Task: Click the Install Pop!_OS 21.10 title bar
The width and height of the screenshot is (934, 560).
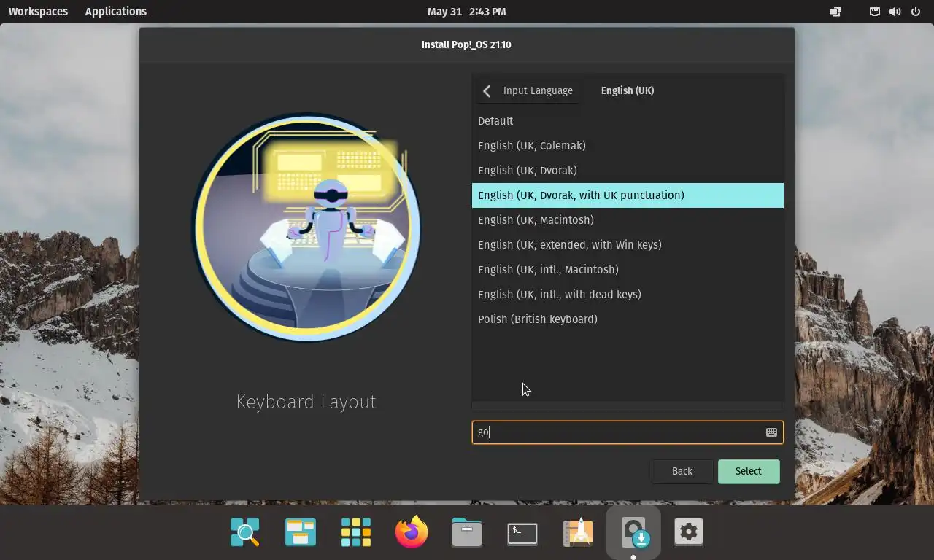Action: click(x=466, y=45)
